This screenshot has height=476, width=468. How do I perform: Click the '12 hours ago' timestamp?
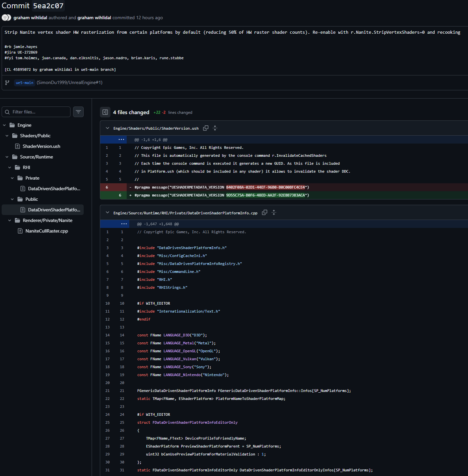[x=150, y=17]
